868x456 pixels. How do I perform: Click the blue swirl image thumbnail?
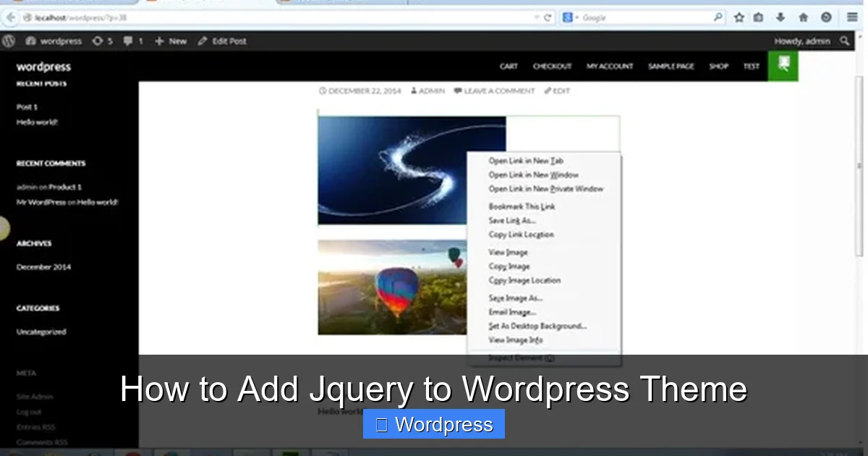tap(393, 170)
